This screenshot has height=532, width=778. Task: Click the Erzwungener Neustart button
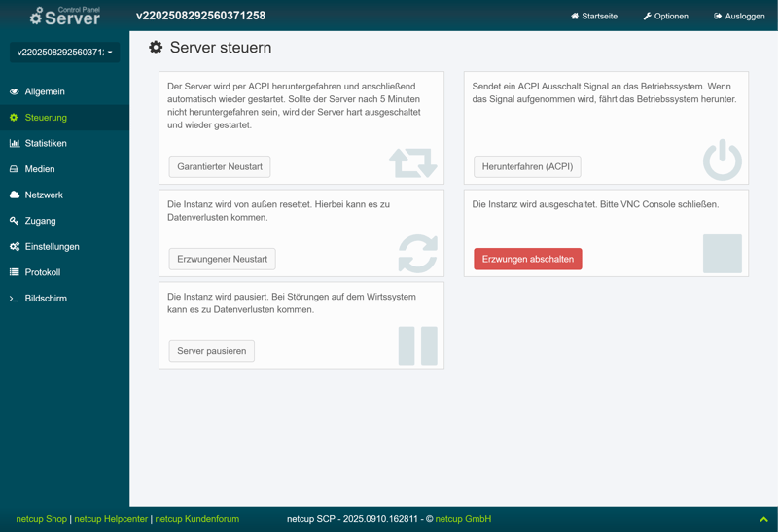pyautogui.click(x=222, y=259)
